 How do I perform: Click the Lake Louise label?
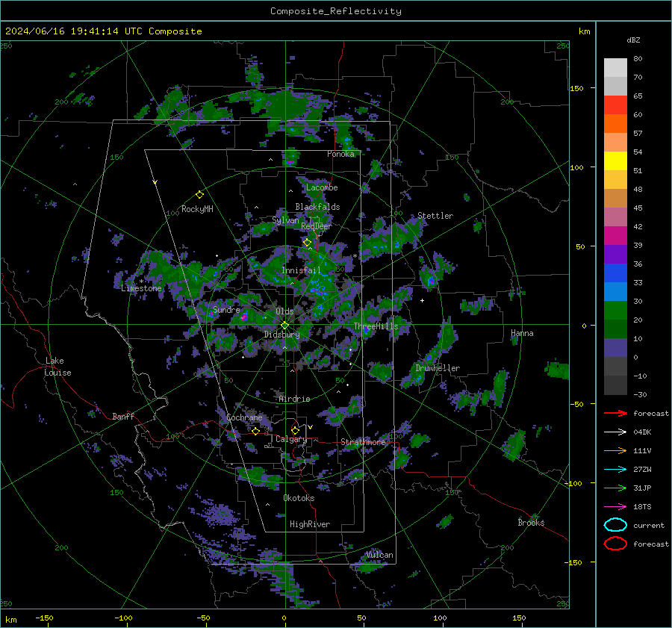(58, 367)
